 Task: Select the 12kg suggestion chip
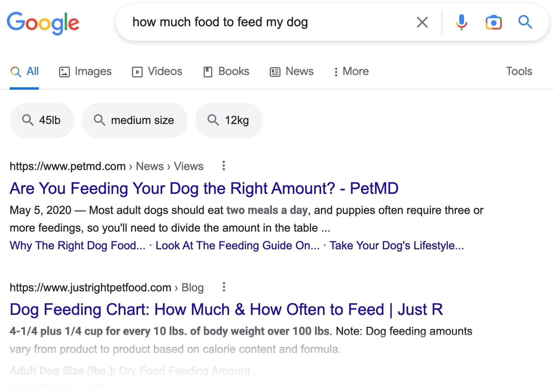(x=229, y=120)
